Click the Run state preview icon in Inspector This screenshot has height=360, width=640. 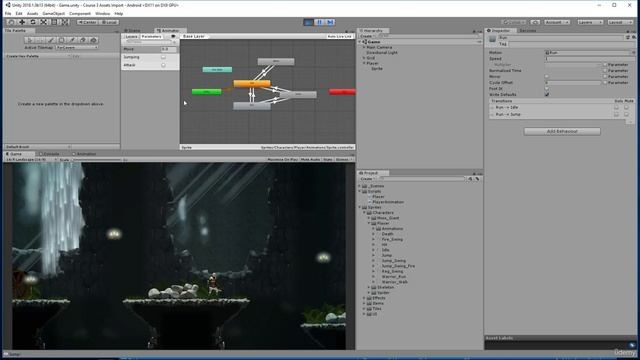pos(493,39)
